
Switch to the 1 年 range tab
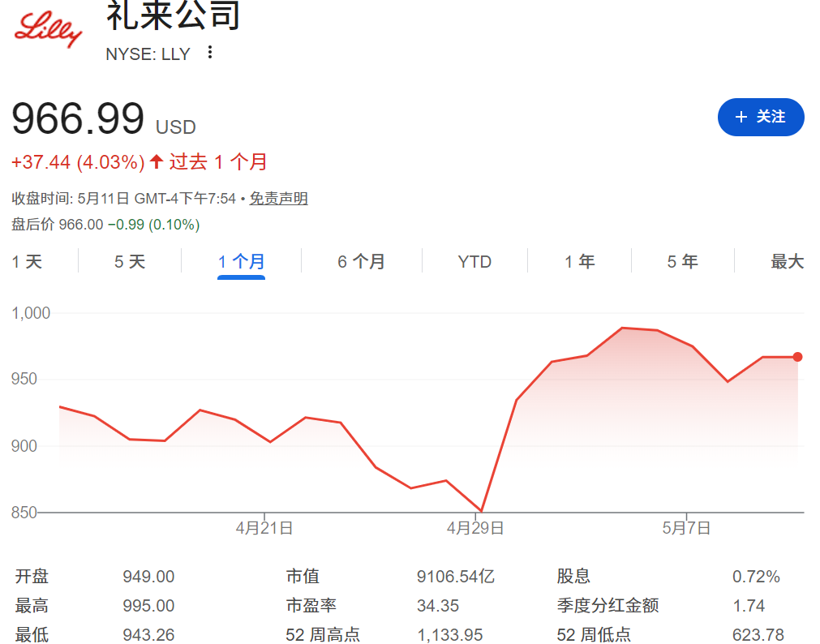[579, 262]
